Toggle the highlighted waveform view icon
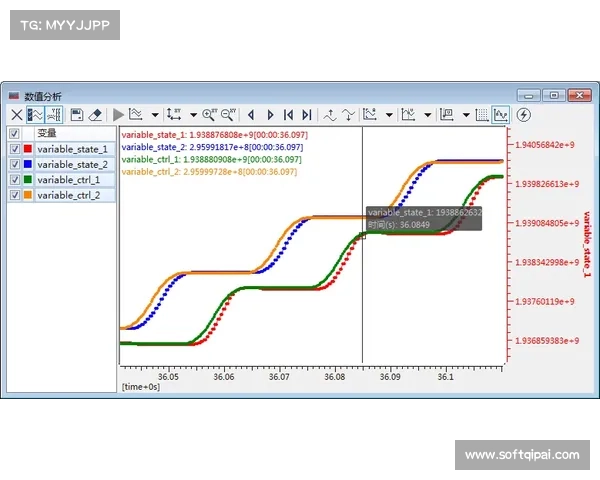This screenshot has height=480, width=600. tap(501, 115)
